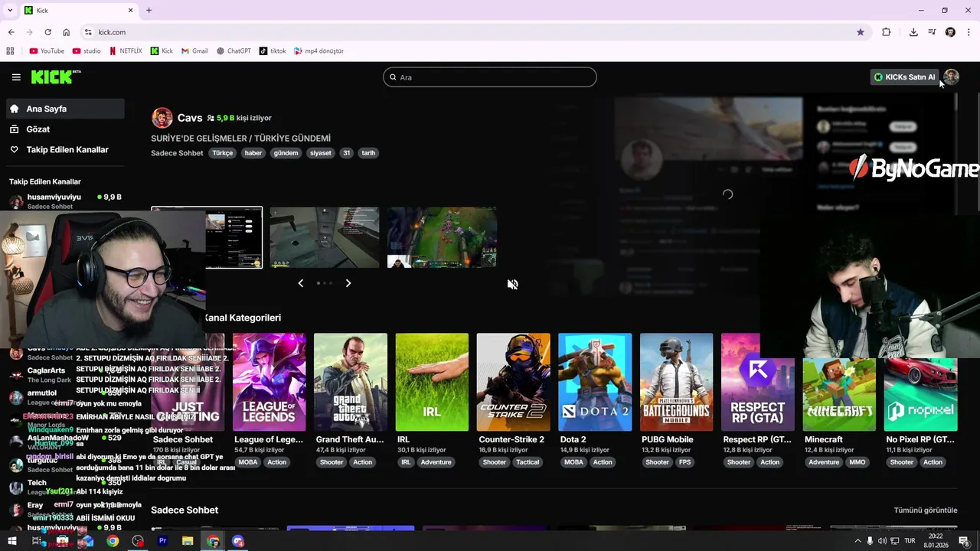Open the PUBG Mobile category card
Viewport: 980px width, 551px height.
click(677, 382)
